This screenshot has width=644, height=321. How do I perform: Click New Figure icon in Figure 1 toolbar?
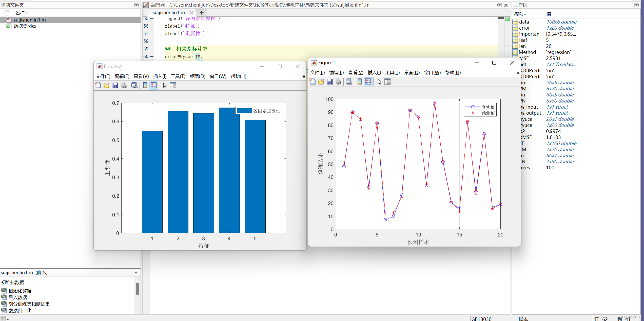click(313, 82)
